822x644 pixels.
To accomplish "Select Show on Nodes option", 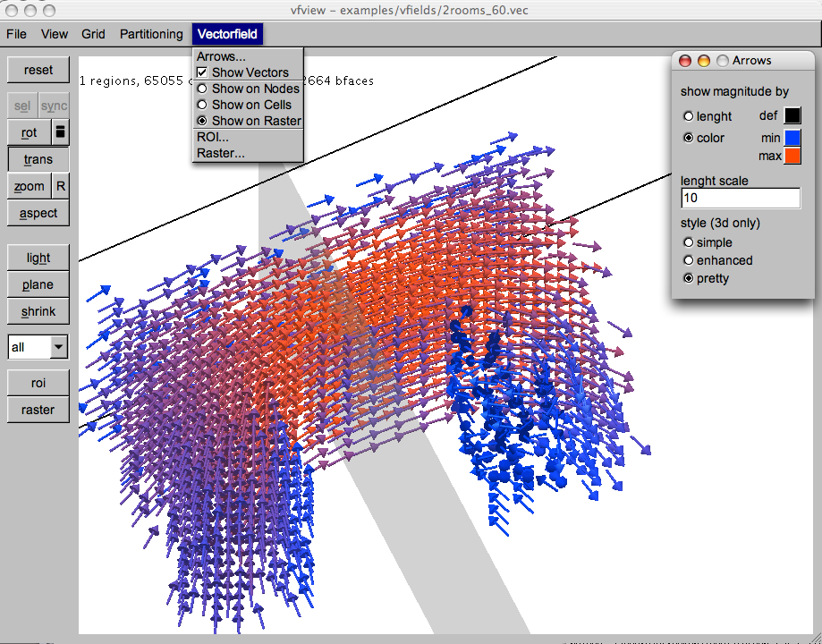I will pyautogui.click(x=203, y=89).
